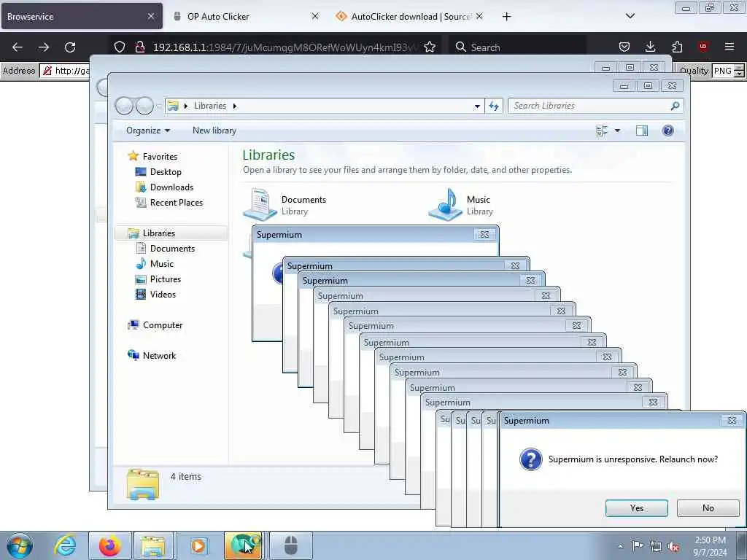The width and height of the screenshot is (747, 560).
Task: Close the topmost-left Supermium dialog
Action: (x=484, y=234)
